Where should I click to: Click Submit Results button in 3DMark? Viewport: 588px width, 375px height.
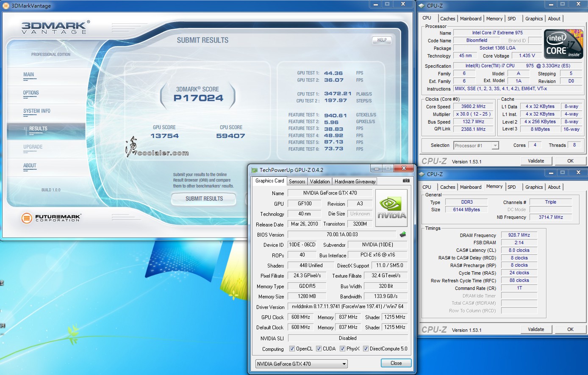pyautogui.click(x=204, y=199)
